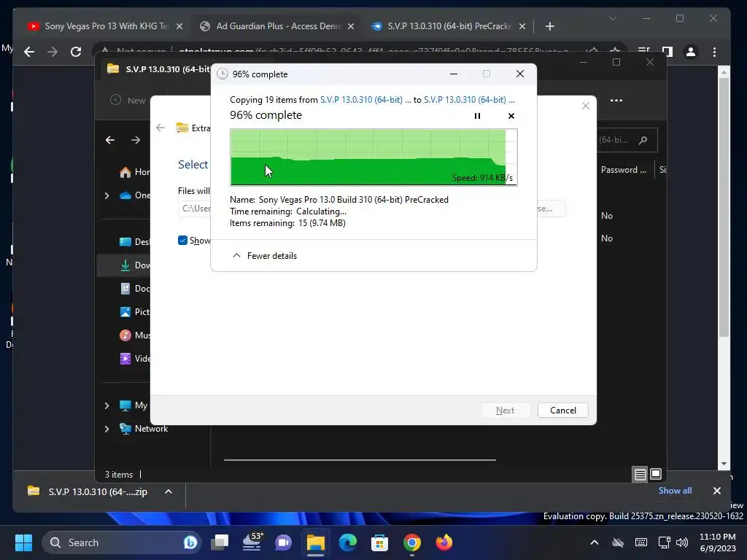Open download options chevron for zip
This screenshot has height=560, width=747.
click(169, 491)
